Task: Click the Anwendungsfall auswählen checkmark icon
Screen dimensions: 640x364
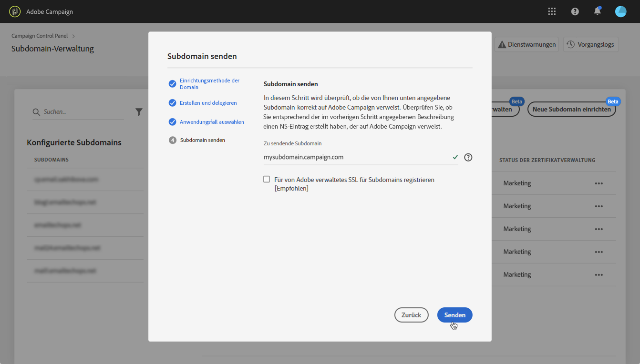Action: 173,122
